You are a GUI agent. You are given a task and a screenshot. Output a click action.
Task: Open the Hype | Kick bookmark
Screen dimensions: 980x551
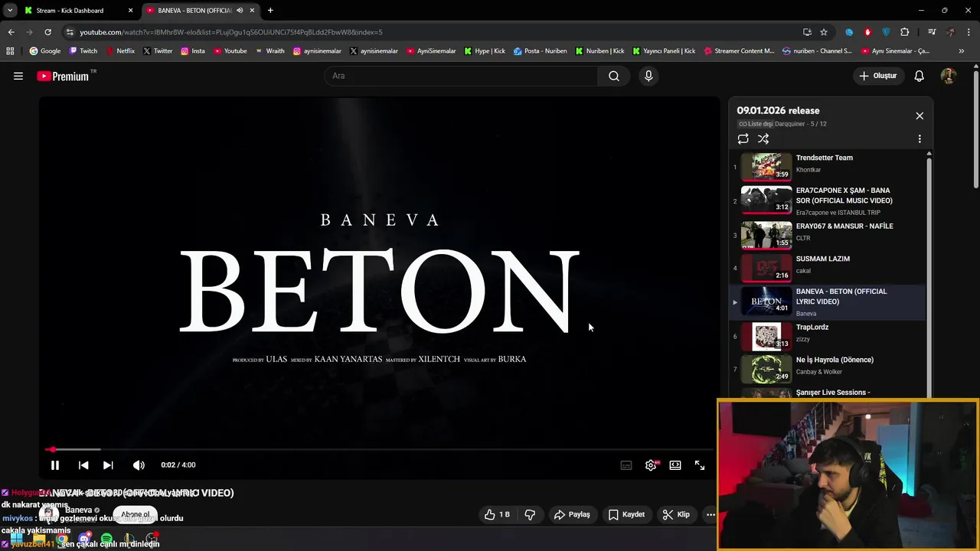485,51
